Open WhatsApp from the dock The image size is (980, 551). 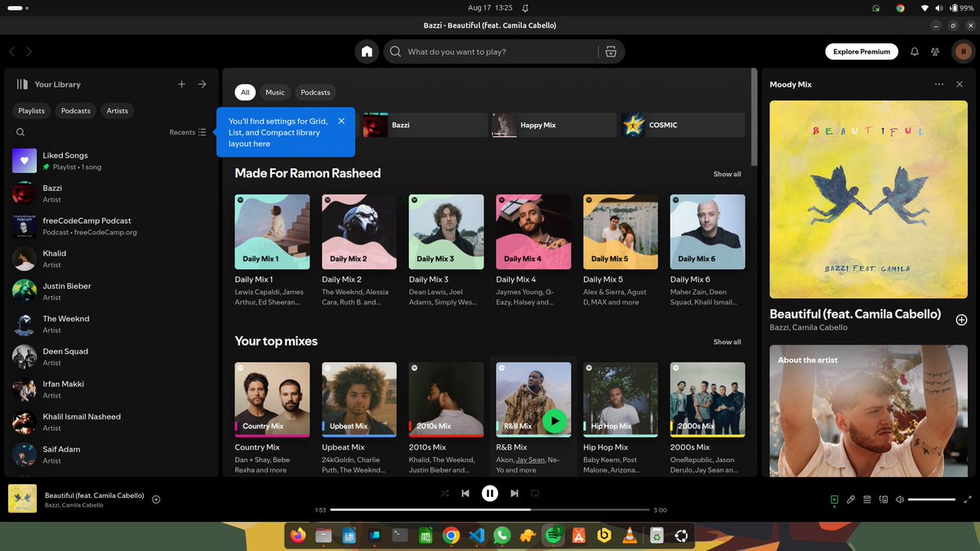pyautogui.click(x=502, y=535)
